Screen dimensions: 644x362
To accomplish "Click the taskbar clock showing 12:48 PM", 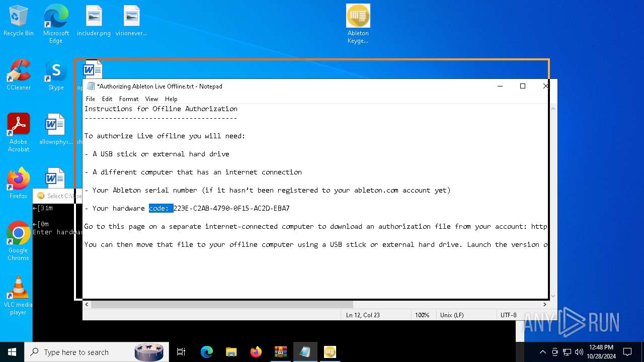I will 601,352.
